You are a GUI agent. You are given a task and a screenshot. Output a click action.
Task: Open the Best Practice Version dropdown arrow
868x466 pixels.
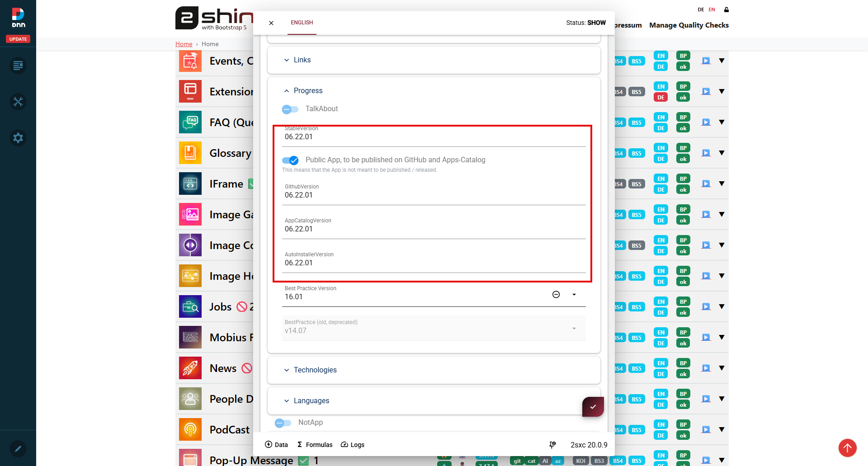tap(574, 295)
